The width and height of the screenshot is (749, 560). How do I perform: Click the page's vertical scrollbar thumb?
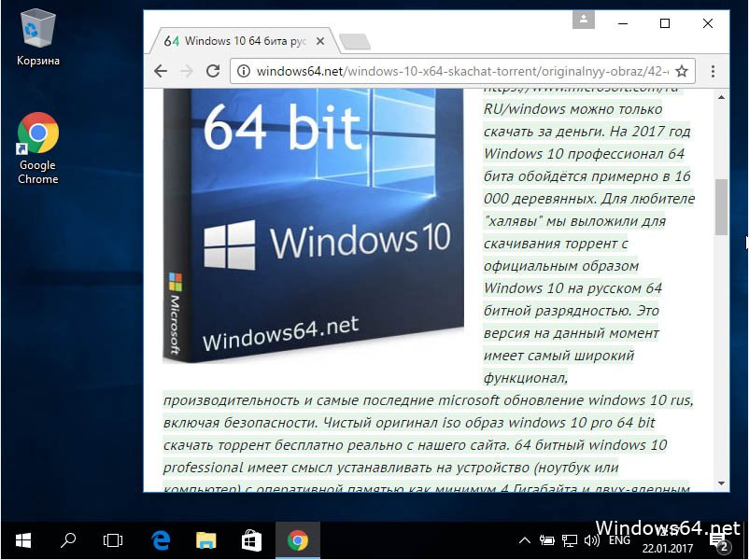coord(721,206)
